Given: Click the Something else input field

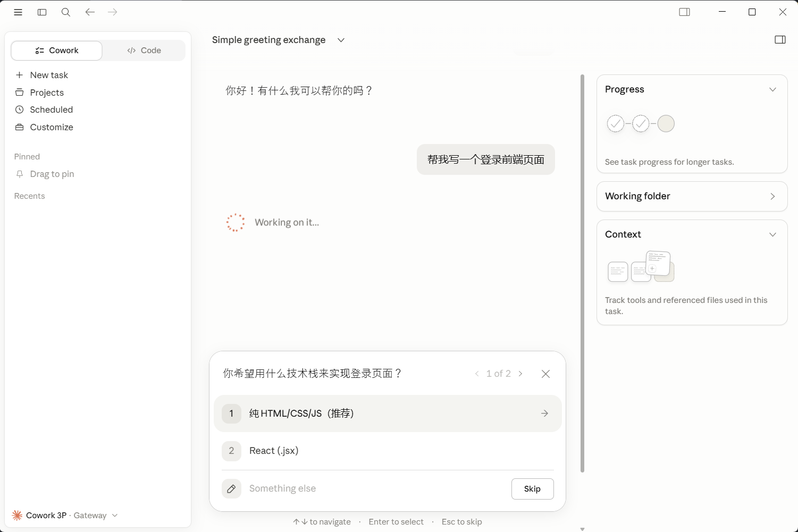Looking at the screenshot, I should [x=375, y=488].
